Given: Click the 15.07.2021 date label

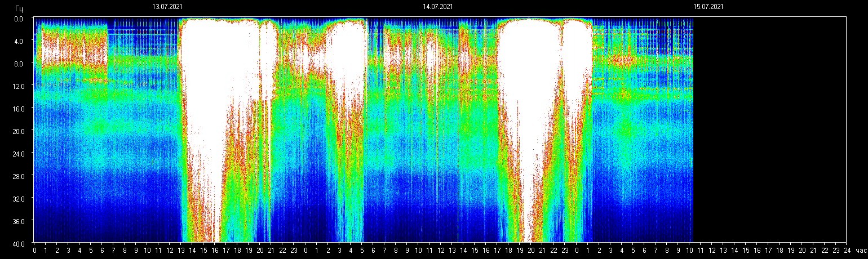Looking at the screenshot, I should (x=708, y=7).
